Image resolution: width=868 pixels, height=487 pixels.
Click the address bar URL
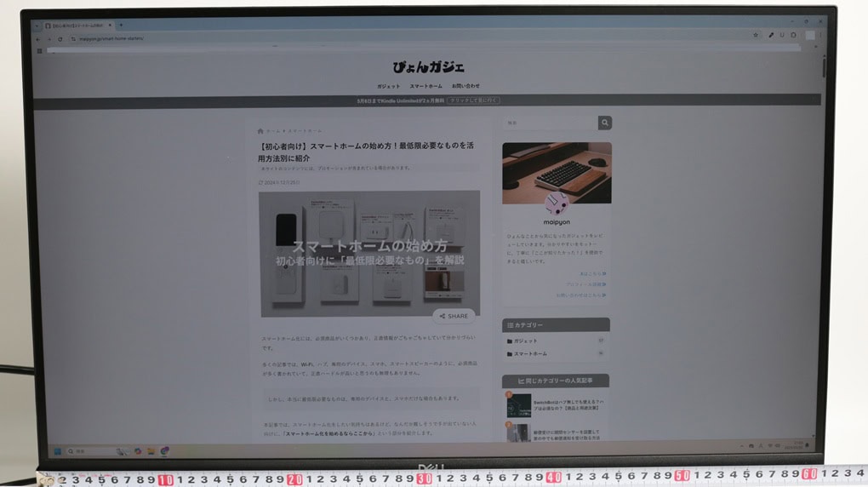111,39
